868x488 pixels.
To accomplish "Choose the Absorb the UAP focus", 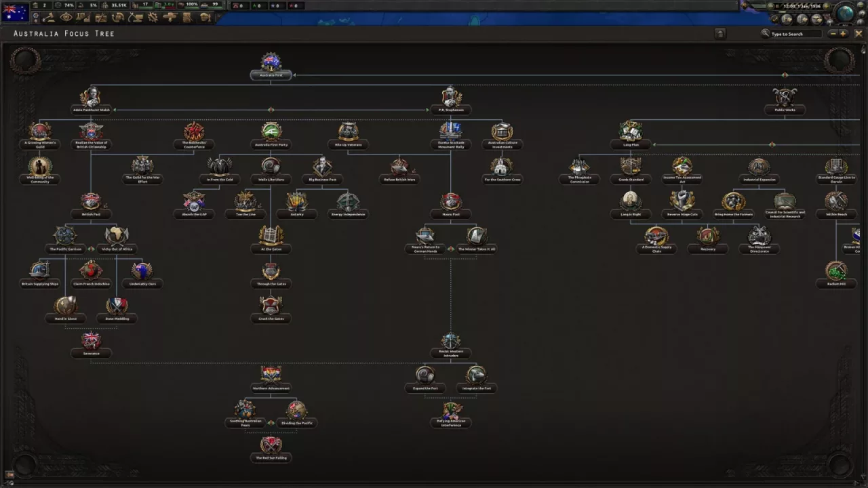I will pyautogui.click(x=194, y=205).
